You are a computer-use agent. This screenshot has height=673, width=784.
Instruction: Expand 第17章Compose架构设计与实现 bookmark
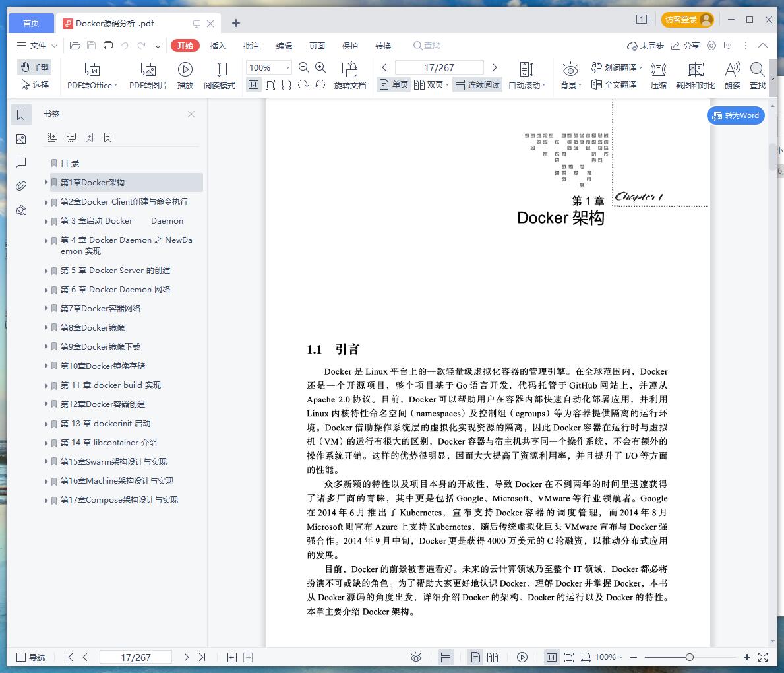click(46, 500)
